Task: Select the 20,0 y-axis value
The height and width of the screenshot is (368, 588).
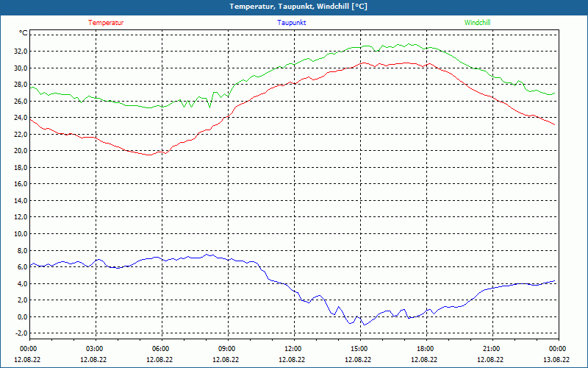Action: (21, 151)
